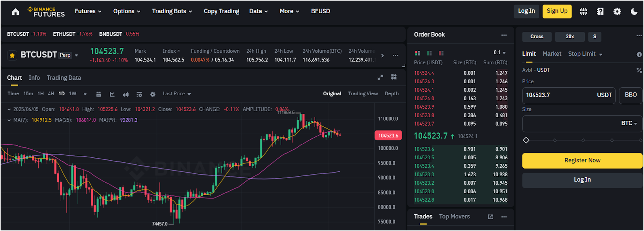Switch to Trading View chart
644x231 pixels.
pyautogui.click(x=363, y=94)
